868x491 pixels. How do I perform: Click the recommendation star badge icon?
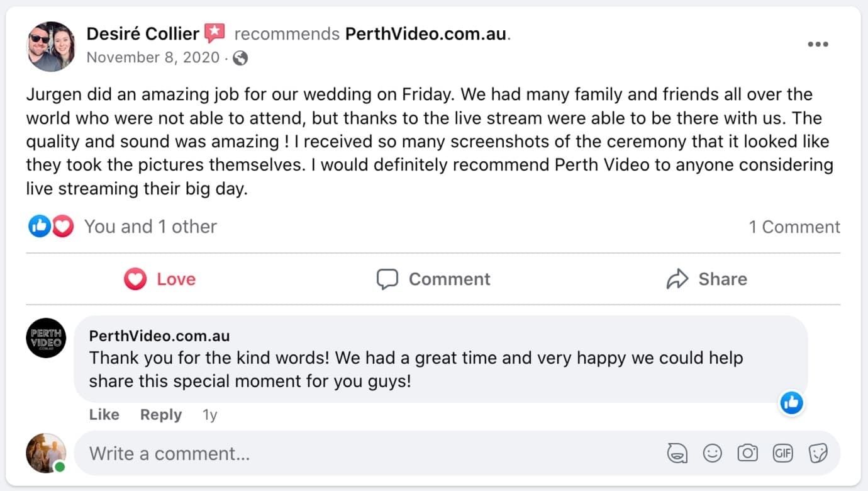pos(214,33)
